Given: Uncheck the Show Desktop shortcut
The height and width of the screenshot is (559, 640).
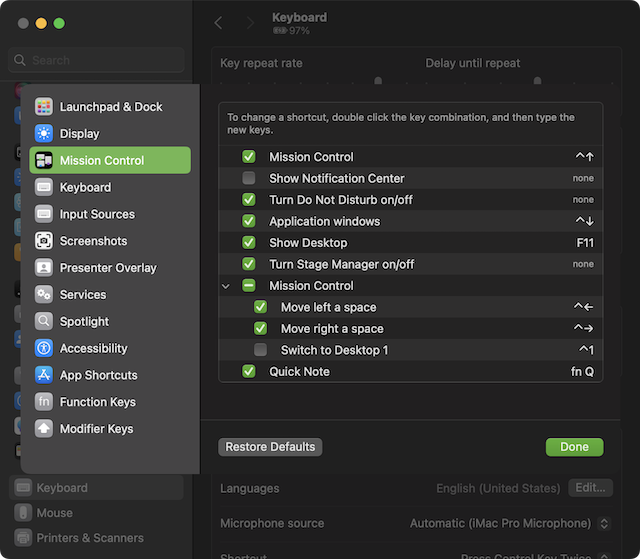Looking at the screenshot, I should coord(249,243).
